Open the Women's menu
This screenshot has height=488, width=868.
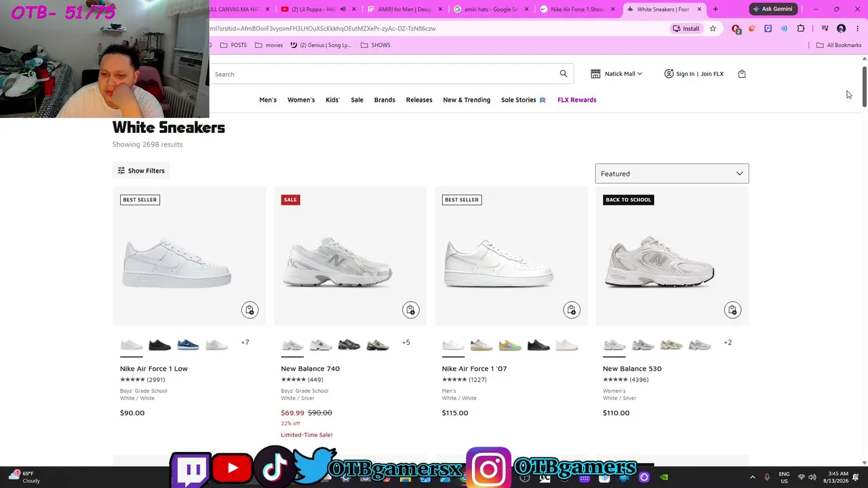pyautogui.click(x=301, y=100)
